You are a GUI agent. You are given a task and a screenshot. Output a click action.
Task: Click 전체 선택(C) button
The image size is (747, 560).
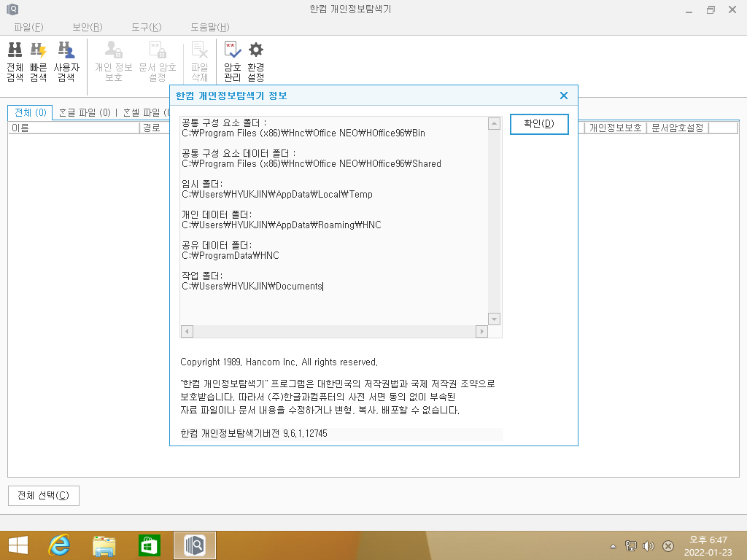[x=43, y=496]
